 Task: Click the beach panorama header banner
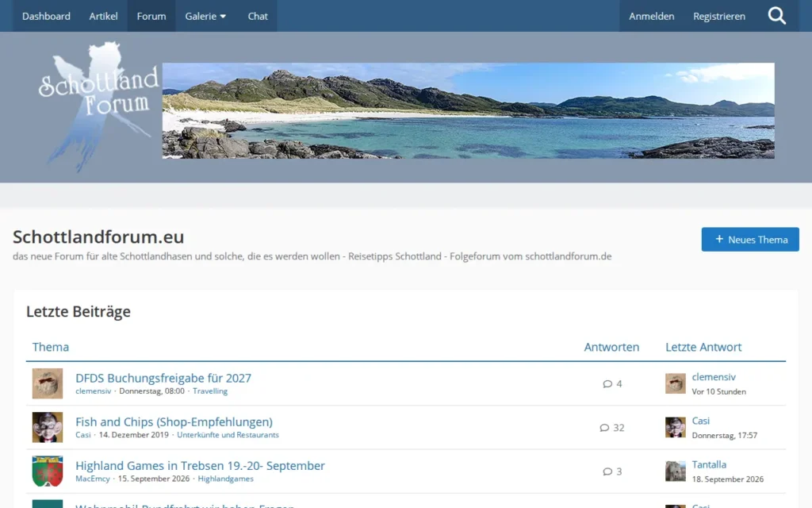coord(468,110)
